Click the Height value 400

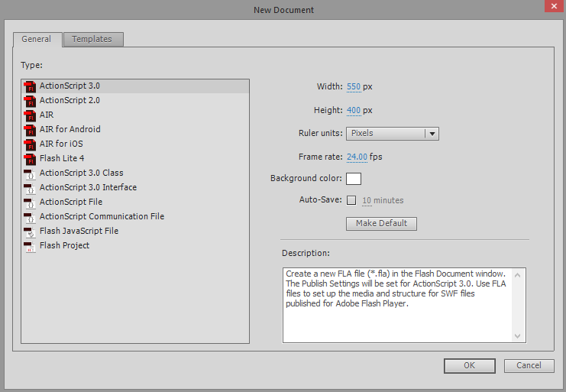click(x=354, y=111)
